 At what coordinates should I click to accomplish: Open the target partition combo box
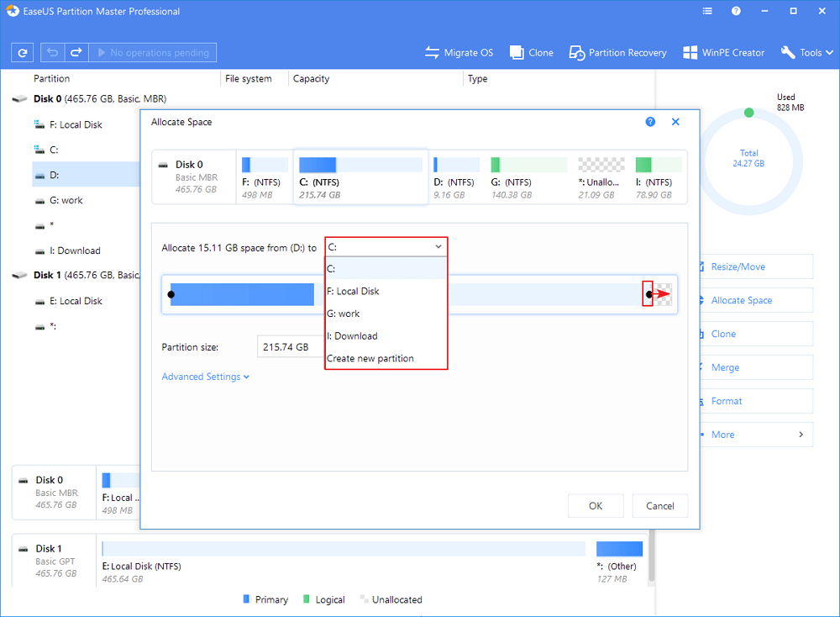coord(386,247)
